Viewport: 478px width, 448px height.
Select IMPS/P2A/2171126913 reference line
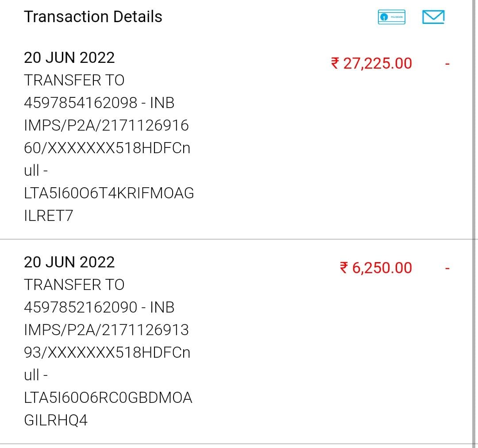coord(106,330)
